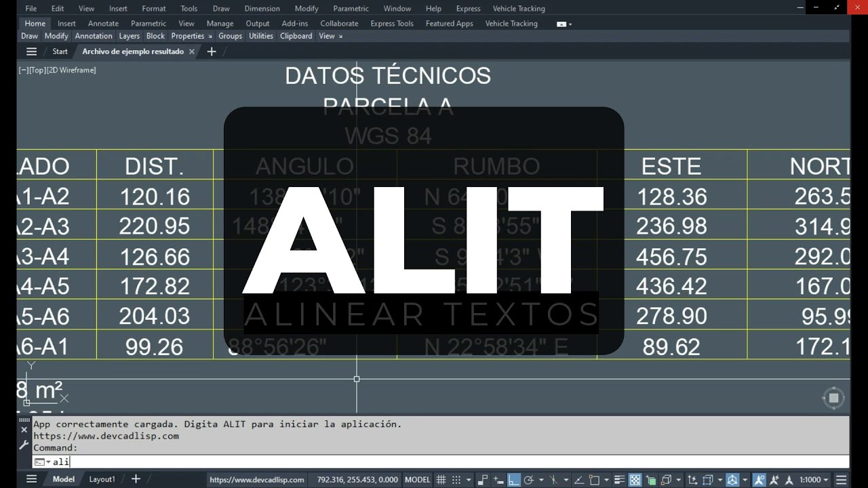Click the selection cycling icon

tap(650, 480)
